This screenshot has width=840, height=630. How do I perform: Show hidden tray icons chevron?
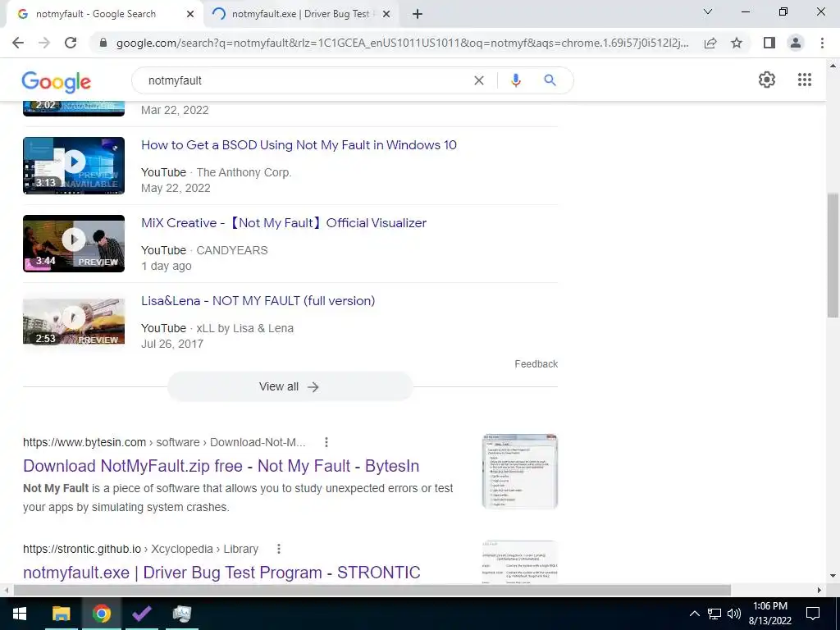pos(694,614)
